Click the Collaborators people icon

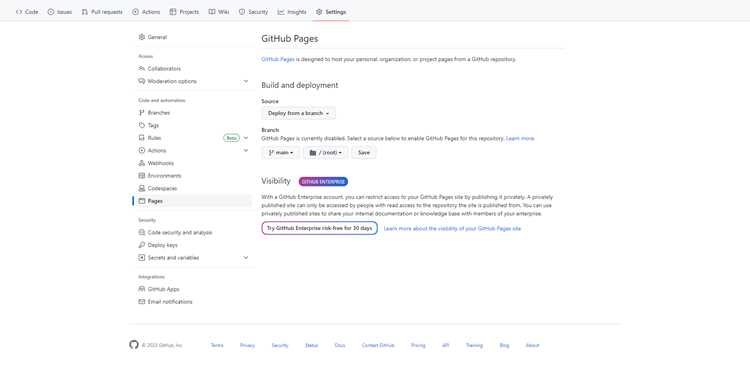[142, 68]
